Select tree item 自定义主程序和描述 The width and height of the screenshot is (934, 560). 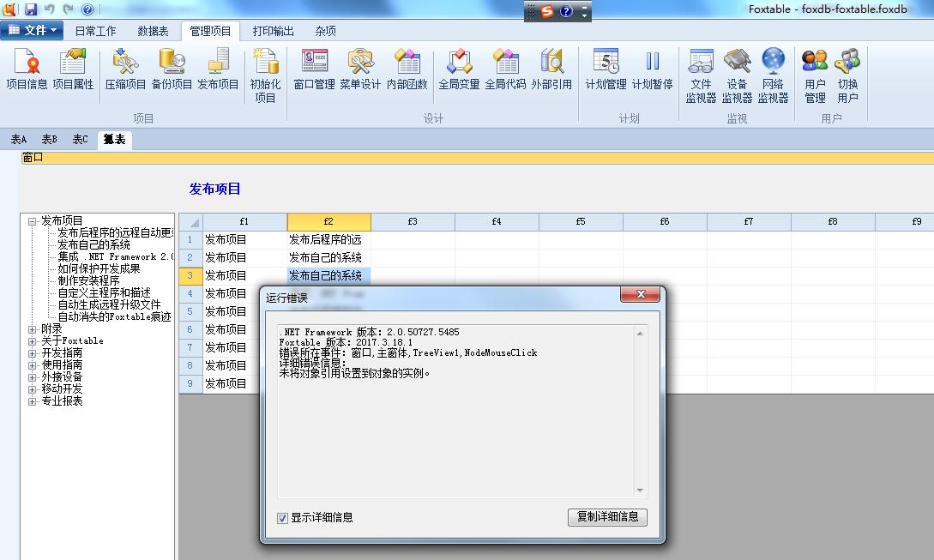(105, 292)
